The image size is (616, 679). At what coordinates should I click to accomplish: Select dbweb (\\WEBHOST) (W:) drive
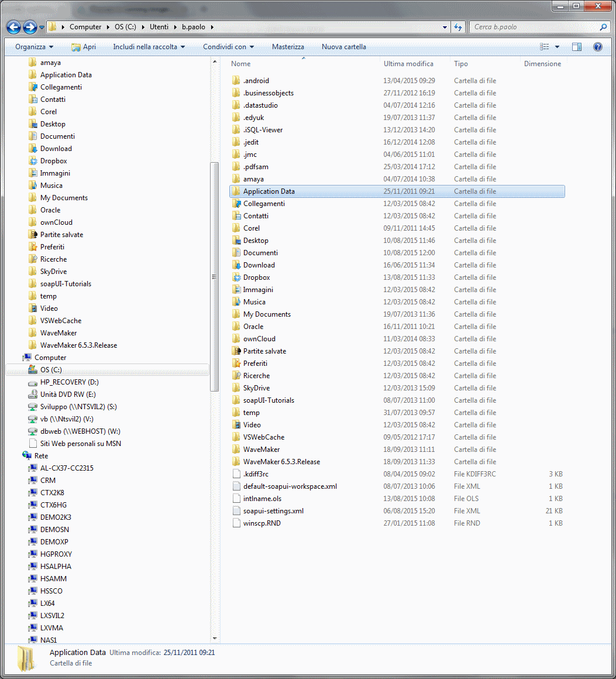pyautogui.click(x=80, y=431)
